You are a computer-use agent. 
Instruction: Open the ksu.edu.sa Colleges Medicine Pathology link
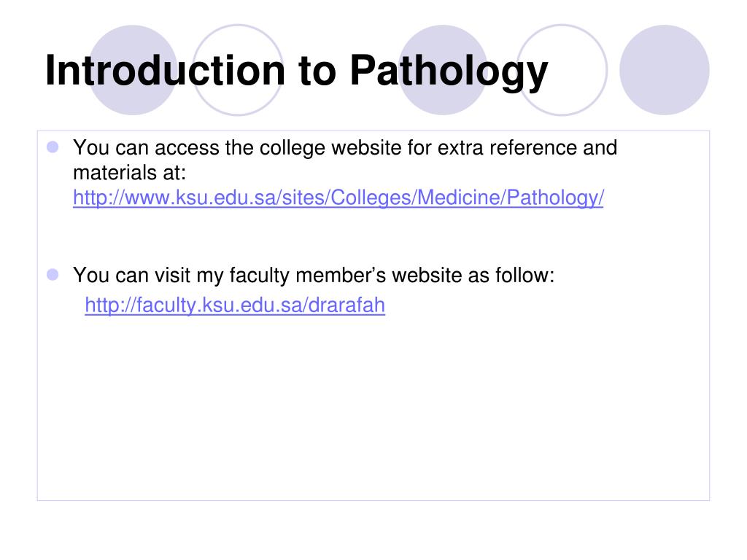(338, 197)
